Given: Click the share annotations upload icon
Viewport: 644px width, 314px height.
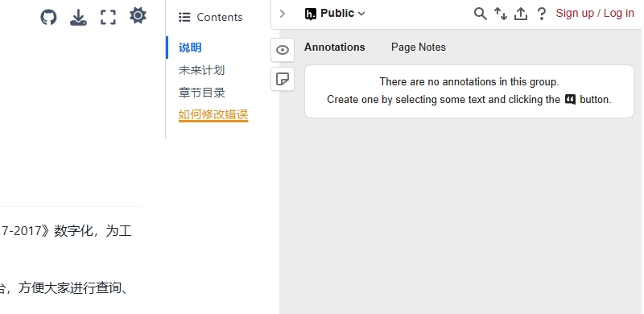Looking at the screenshot, I should tap(521, 14).
